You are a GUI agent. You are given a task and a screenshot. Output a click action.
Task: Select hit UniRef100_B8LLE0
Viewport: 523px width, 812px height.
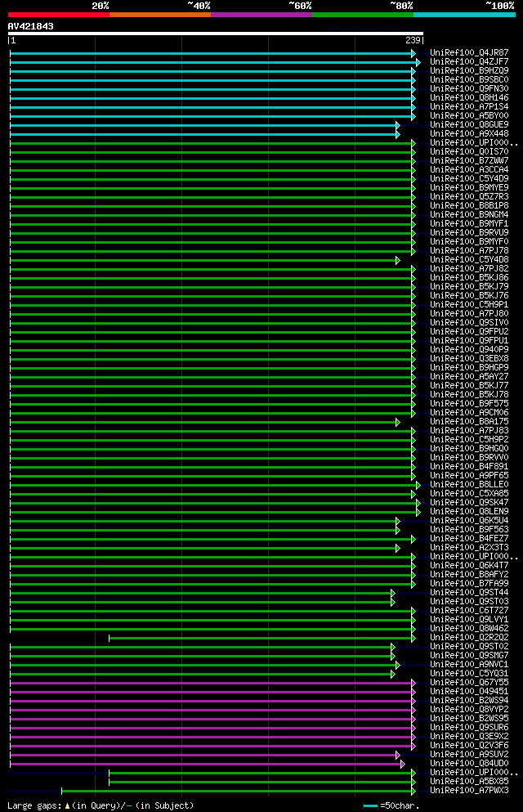(x=469, y=485)
